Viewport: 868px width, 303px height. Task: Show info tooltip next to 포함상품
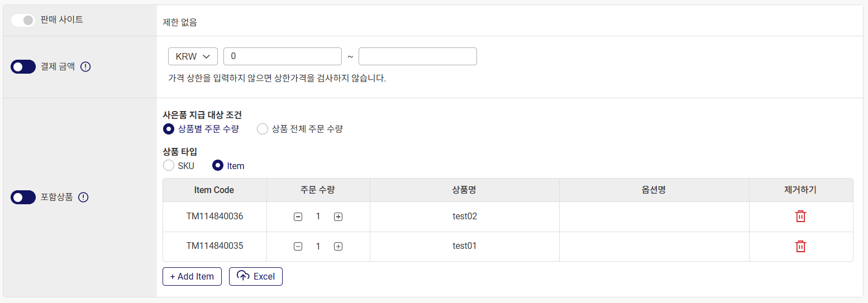pyautogui.click(x=84, y=197)
